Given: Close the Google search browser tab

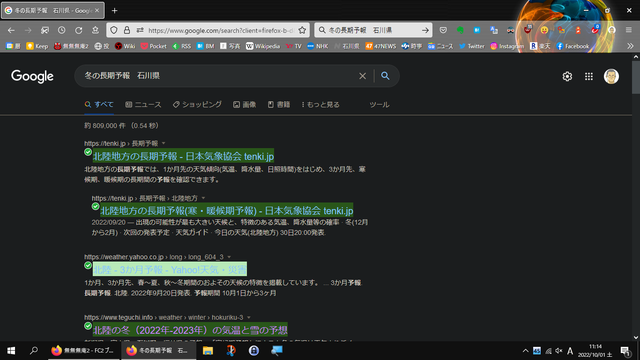Looking at the screenshot, I should pos(97,11).
